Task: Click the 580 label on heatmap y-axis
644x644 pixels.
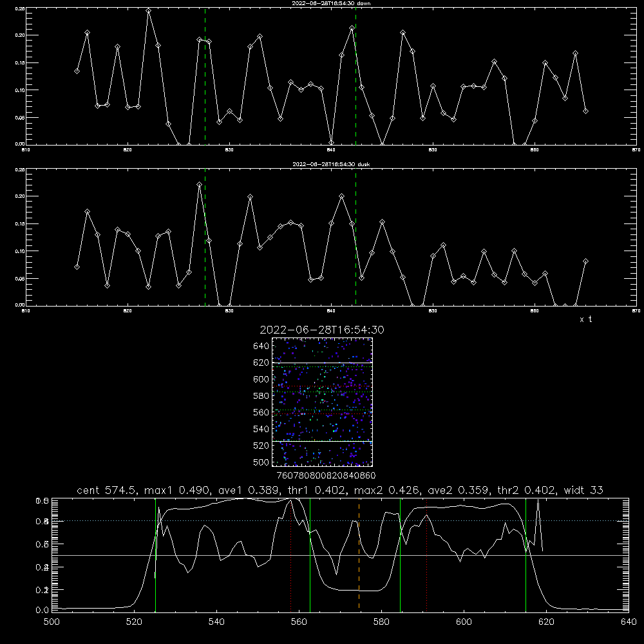Action: [261, 395]
